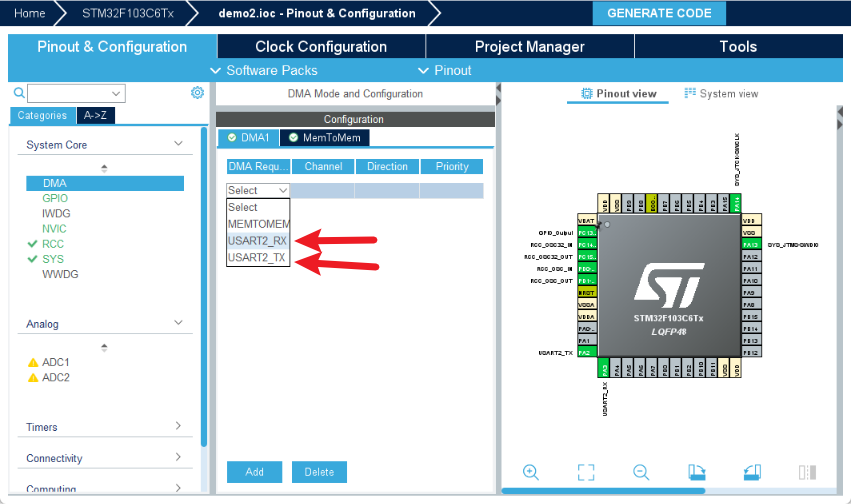Screen dimensions: 851x504
Task: Click the PC13 pin on chip
Action: 587,233
